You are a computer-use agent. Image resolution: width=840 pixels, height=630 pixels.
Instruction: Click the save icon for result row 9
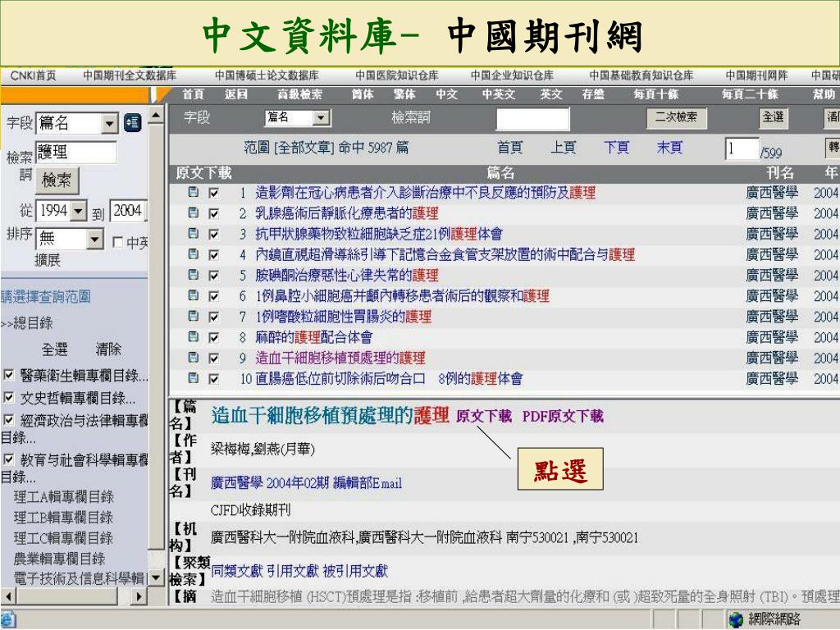click(194, 358)
